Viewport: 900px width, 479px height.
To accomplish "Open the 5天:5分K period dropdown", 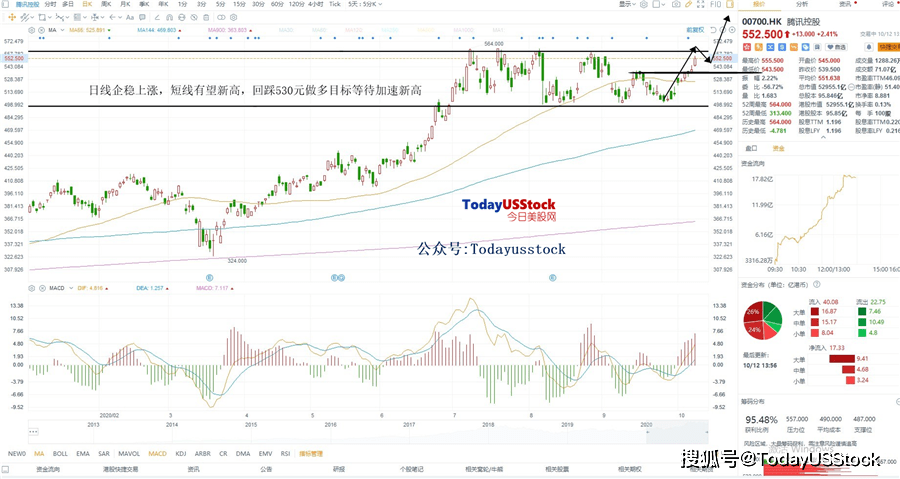I will click(x=364, y=4).
